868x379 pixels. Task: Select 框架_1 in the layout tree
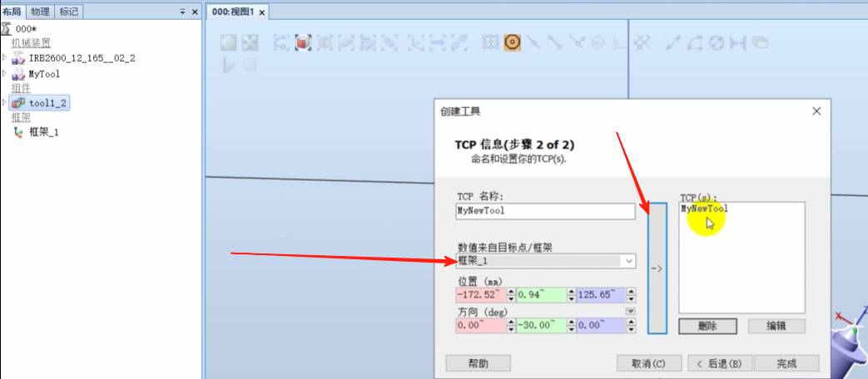(x=44, y=132)
